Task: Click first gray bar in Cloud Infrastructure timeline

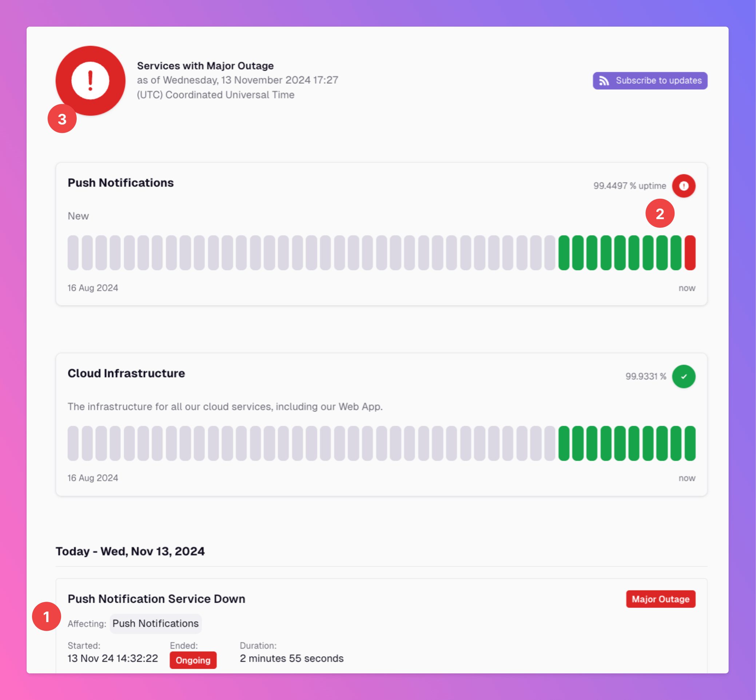Action: 73,443
